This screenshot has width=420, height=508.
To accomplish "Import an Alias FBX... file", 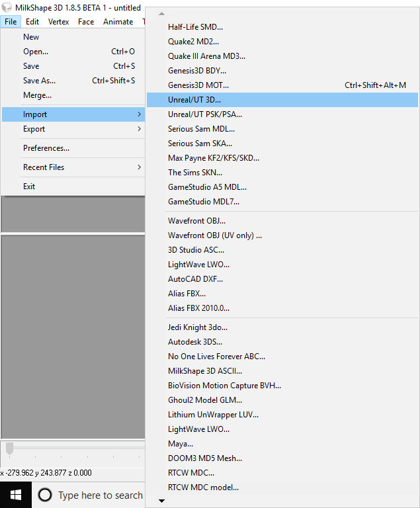I will (282, 294).
